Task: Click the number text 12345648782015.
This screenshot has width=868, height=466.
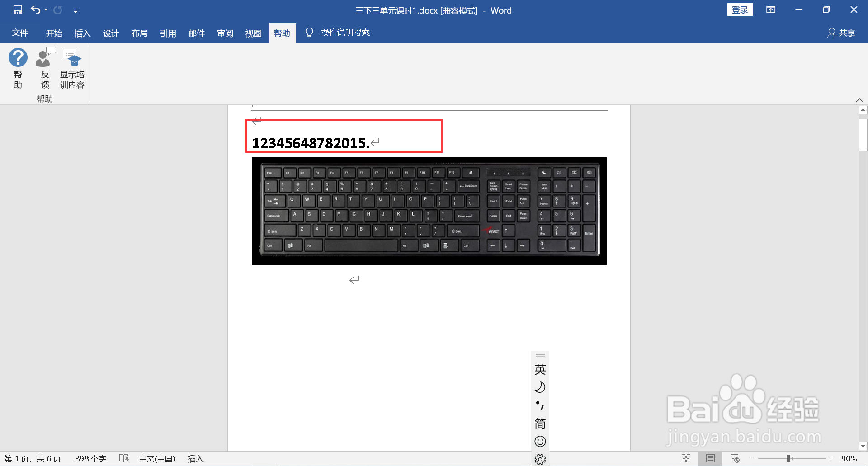Action: pyautogui.click(x=311, y=143)
